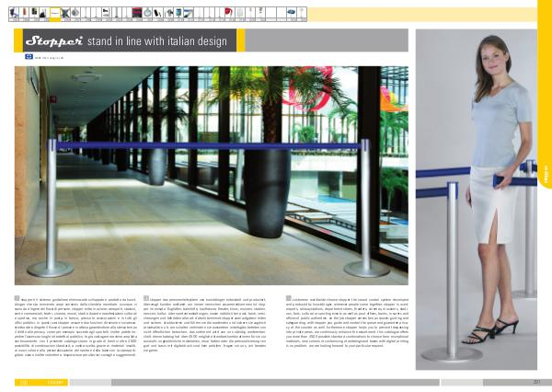The width and height of the screenshot is (552, 392).
Task: Open the red and dark banner thumbnail
Action: coord(137,14)
